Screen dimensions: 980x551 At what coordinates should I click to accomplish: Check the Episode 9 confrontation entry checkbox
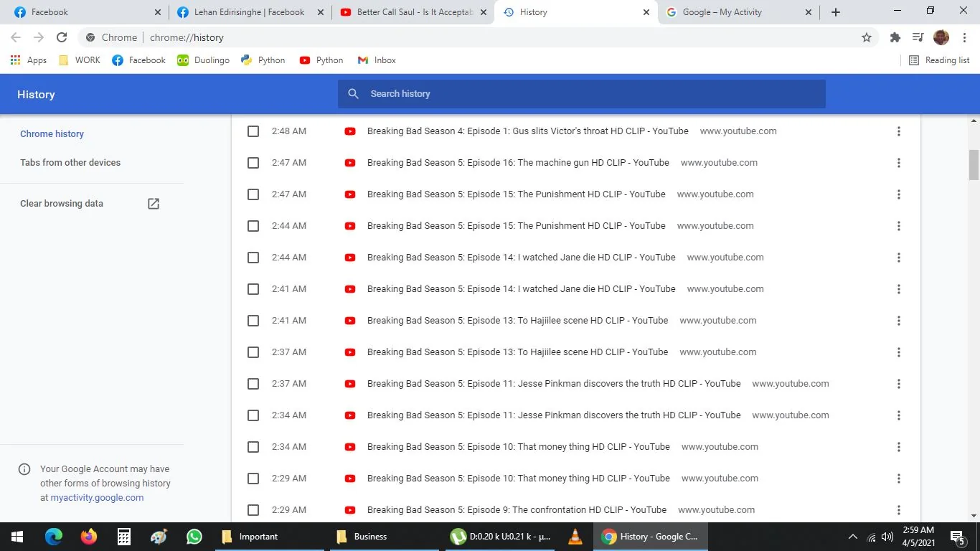[253, 510]
